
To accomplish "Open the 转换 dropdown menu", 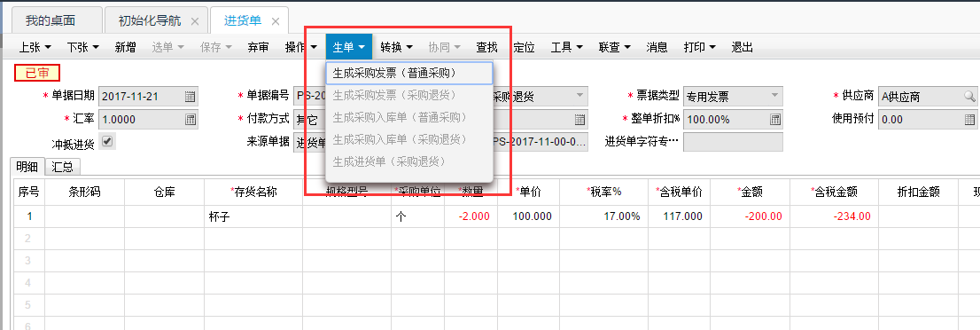I will point(397,47).
